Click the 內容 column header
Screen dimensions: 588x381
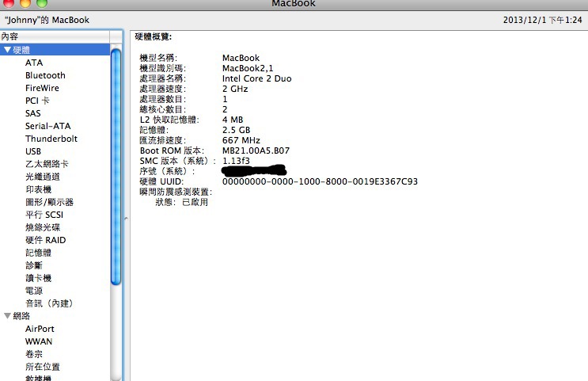click(55, 36)
